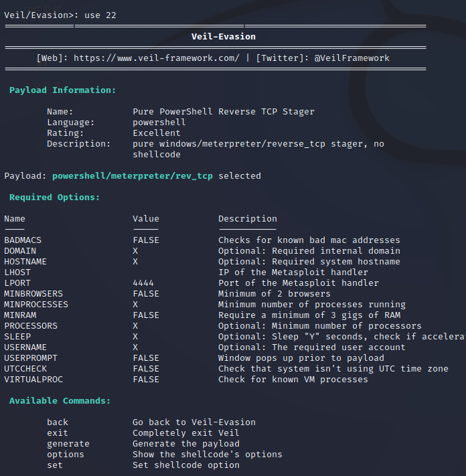
Task: Click 'Port of the Metasploit handler' description
Action: pos(299,283)
